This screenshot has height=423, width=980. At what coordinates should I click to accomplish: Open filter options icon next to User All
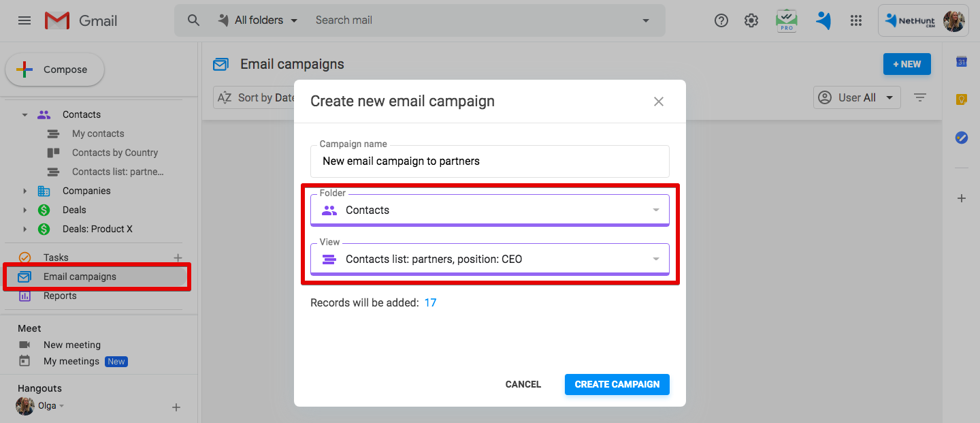pos(920,97)
